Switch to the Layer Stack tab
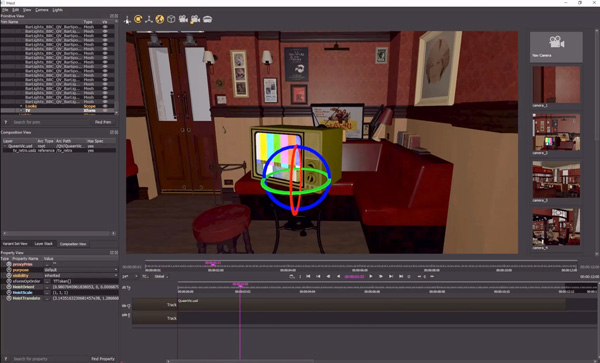The height and width of the screenshot is (363, 600). [x=43, y=244]
